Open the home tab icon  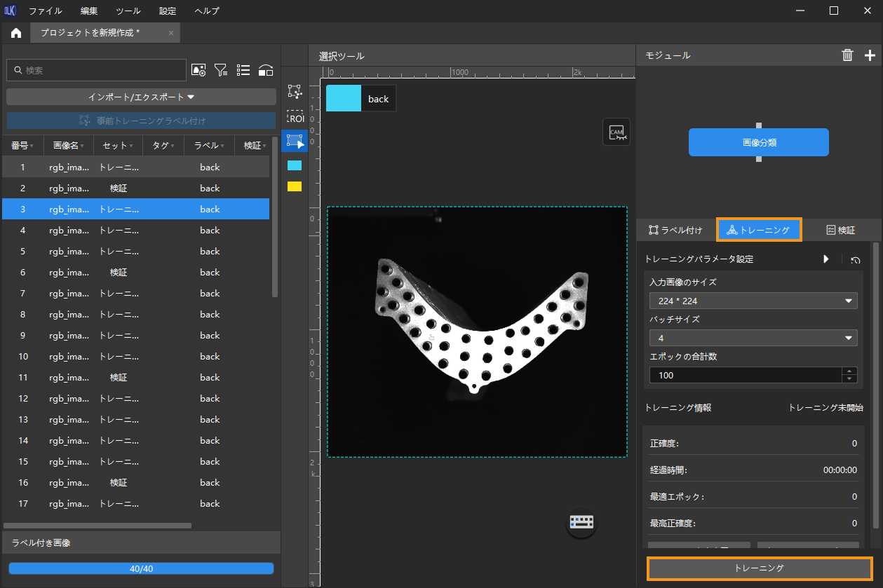[x=16, y=33]
